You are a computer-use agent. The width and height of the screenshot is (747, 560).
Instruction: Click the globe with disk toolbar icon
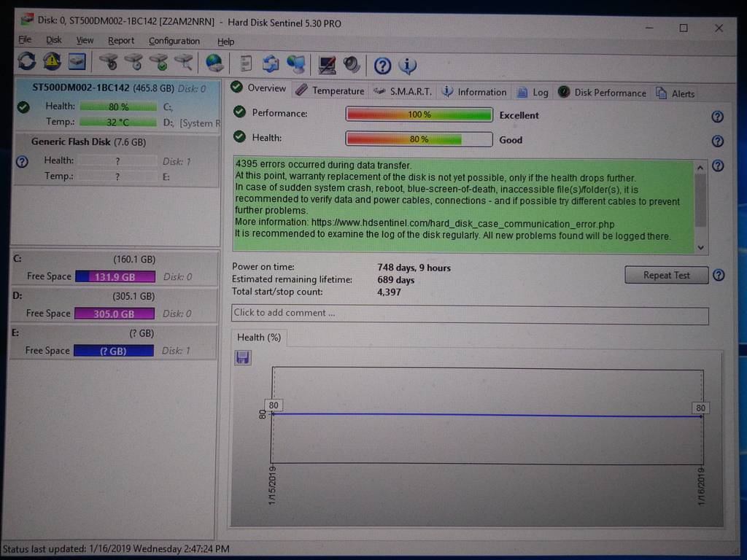214,63
